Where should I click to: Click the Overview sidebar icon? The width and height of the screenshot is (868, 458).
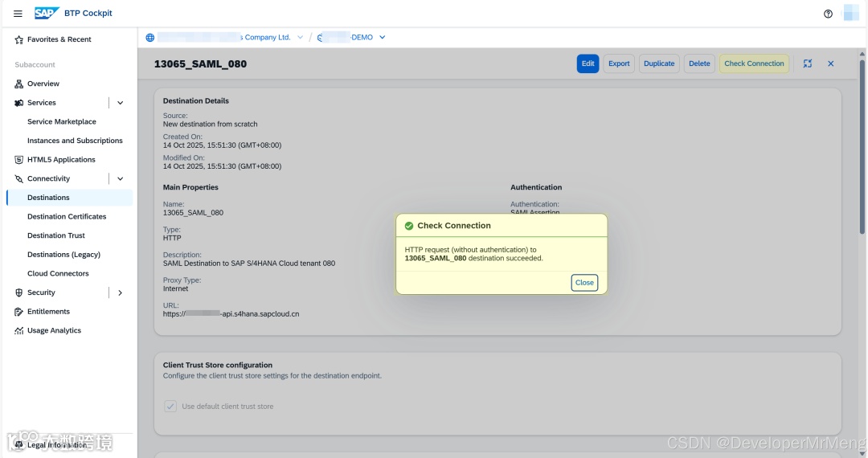[x=18, y=84]
